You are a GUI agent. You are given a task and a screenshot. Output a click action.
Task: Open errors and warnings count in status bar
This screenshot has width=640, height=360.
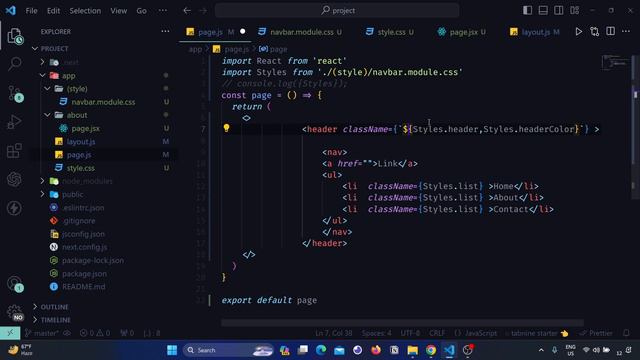coord(95,333)
